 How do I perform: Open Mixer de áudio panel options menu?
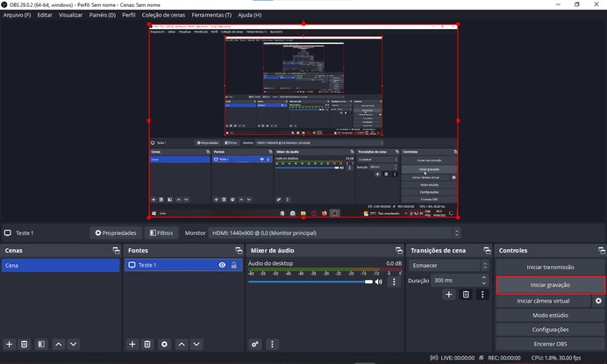coord(272,344)
